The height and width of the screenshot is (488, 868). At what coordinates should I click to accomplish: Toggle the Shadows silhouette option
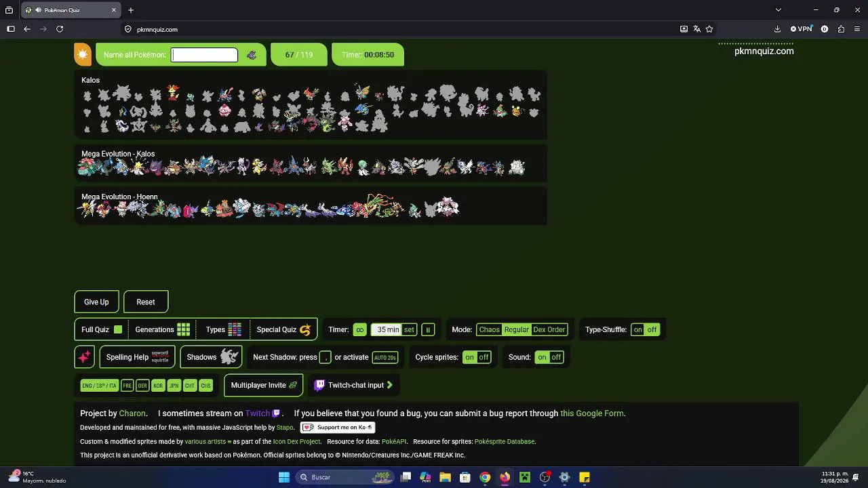(211, 357)
